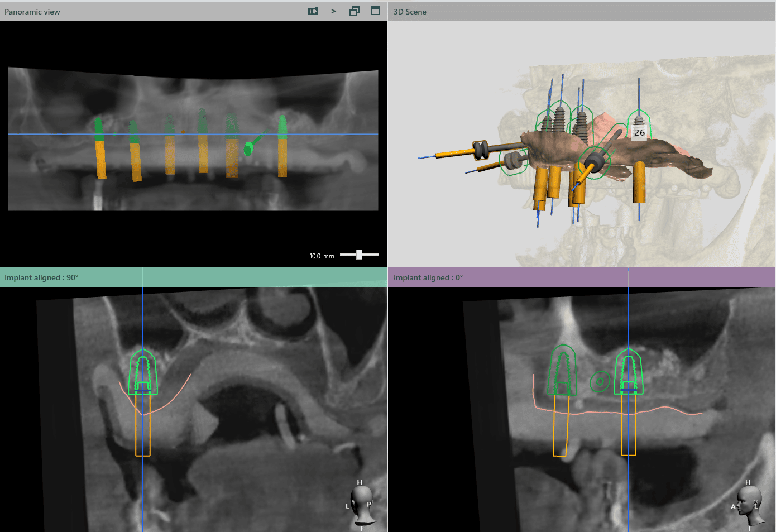Maximize the Panoramic view panel
This screenshot has width=776, height=532.
pyautogui.click(x=376, y=11)
